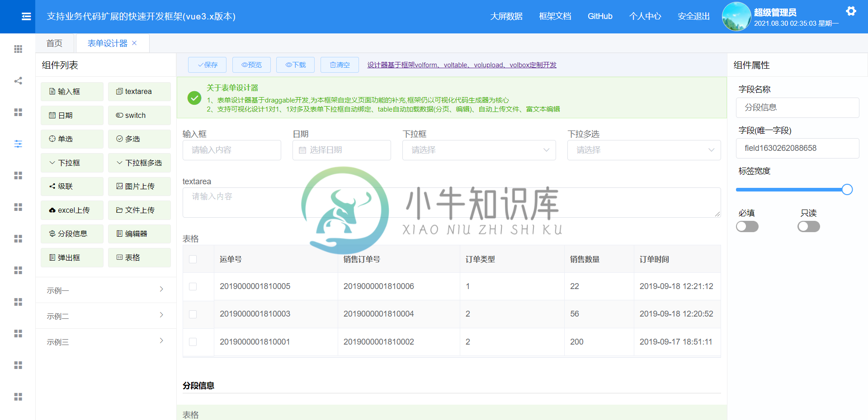Check the table header select-all checkbox

tap(193, 259)
